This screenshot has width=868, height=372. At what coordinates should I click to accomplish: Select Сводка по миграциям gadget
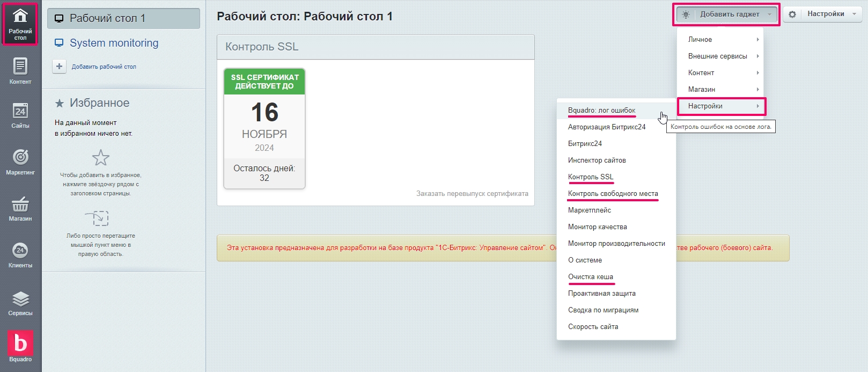603,310
